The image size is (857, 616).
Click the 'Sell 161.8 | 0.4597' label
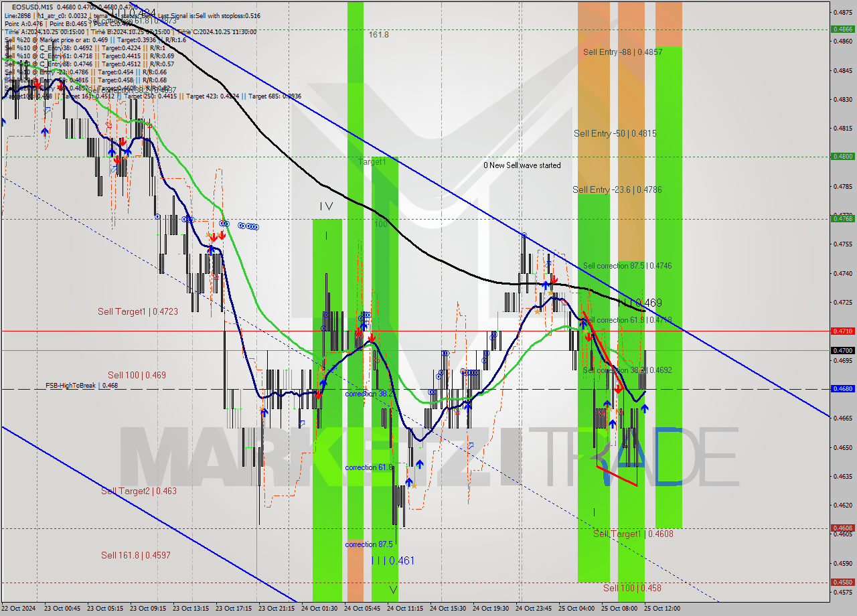[x=135, y=555]
